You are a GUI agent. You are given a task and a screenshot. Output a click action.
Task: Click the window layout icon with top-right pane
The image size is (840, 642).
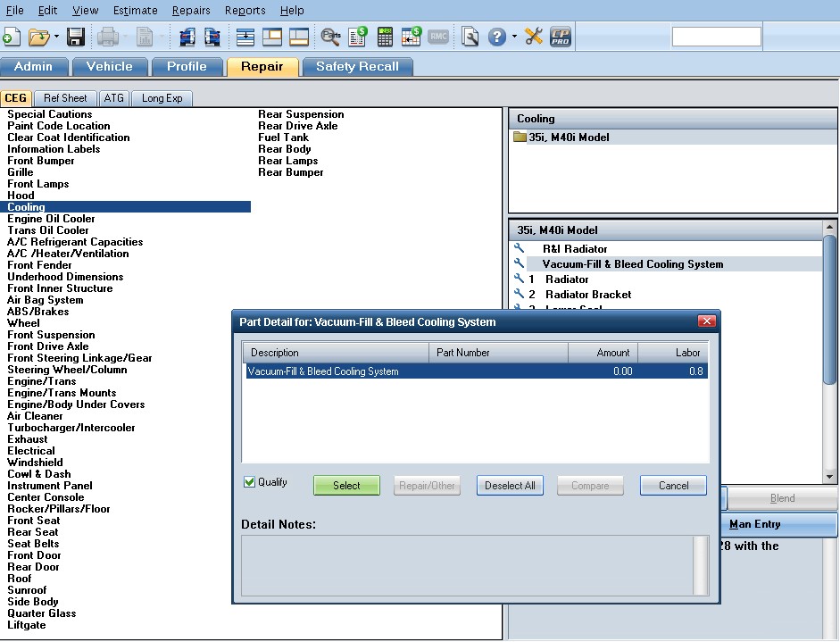pyautogui.click(x=272, y=37)
